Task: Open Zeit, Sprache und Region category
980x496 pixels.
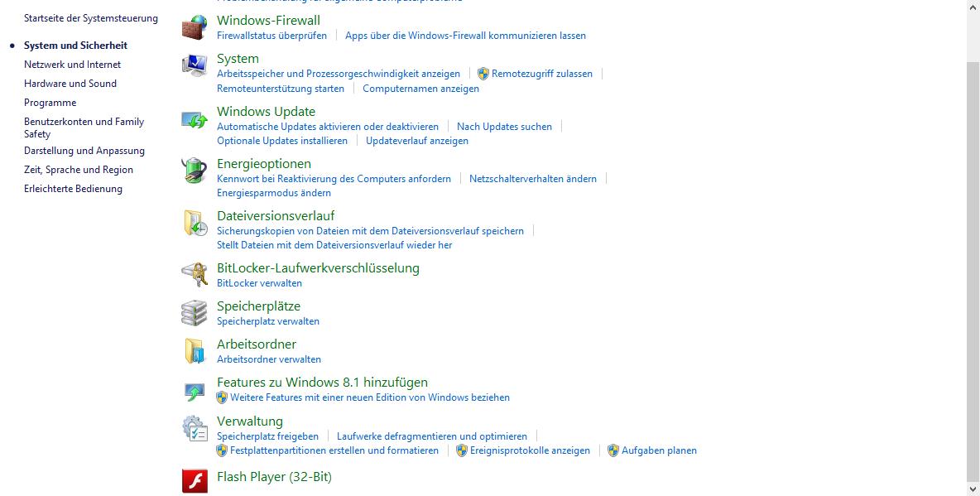Action: [x=79, y=170]
